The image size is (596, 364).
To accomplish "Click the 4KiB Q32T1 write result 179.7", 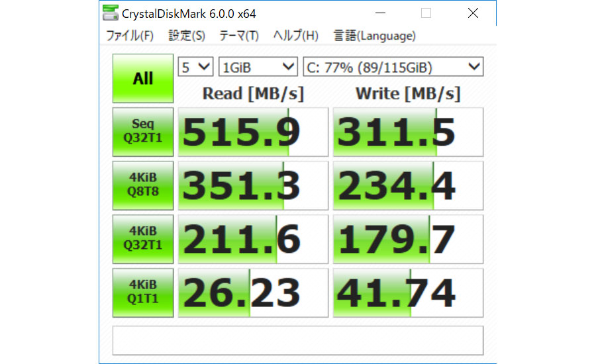I will pos(408,239).
